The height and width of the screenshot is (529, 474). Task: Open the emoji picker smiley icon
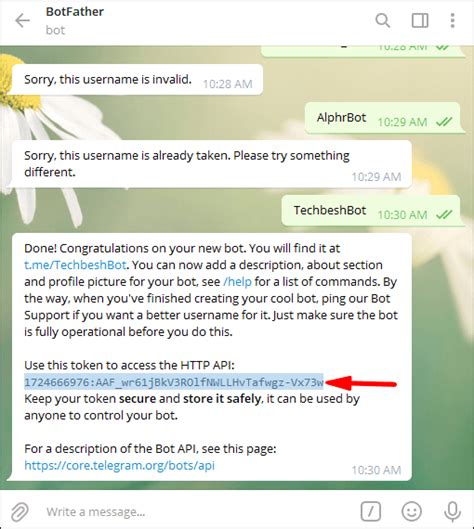(412, 511)
